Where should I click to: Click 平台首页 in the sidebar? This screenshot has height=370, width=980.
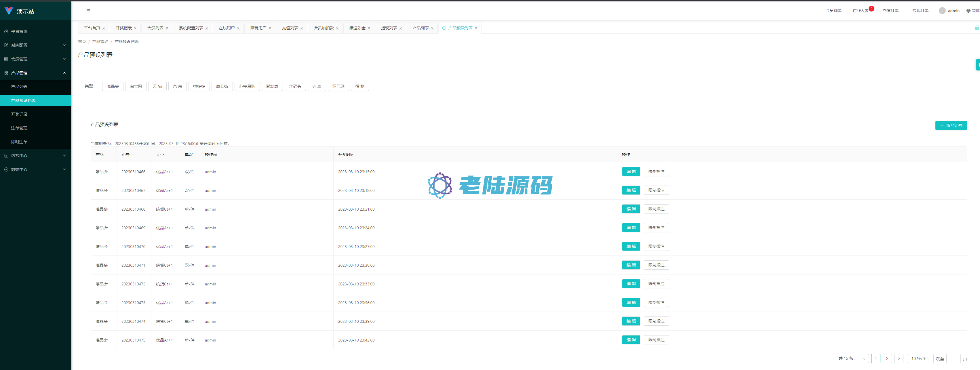(x=19, y=32)
